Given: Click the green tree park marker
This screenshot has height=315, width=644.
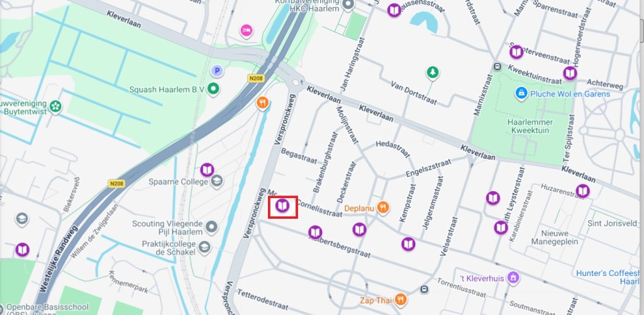Looking at the screenshot, I should click(x=432, y=73).
